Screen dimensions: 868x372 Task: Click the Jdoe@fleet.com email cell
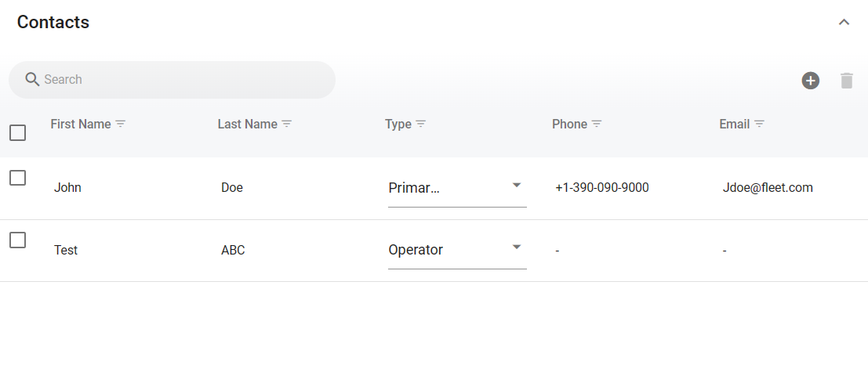(768, 188)
